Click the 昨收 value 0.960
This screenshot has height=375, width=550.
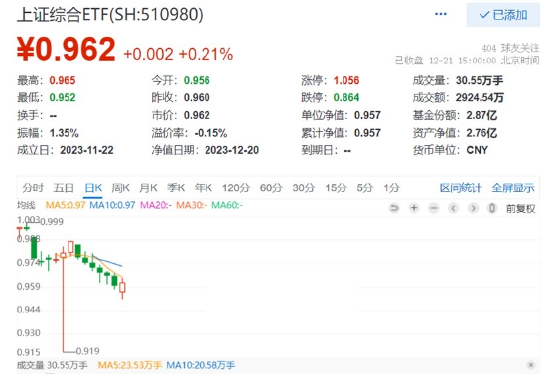tap(197, 97)
